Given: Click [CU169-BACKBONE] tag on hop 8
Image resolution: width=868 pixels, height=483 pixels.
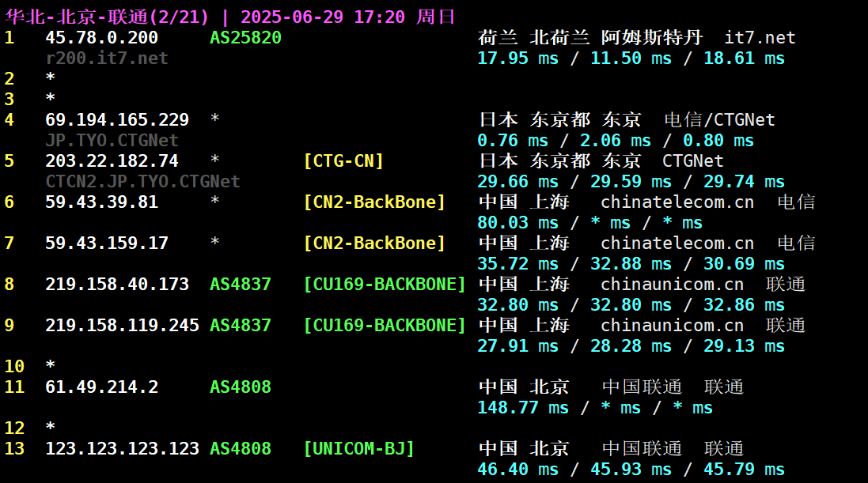Looking at the screenshot, I should point(385,285).
